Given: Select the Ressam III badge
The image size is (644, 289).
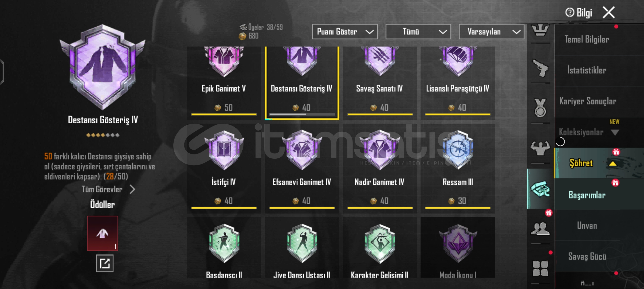Looking at the screenshot, I should point(458,168).
